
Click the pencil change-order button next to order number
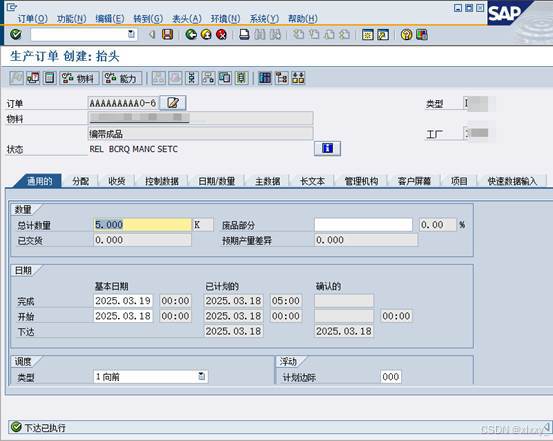click(x=173, y=103)
